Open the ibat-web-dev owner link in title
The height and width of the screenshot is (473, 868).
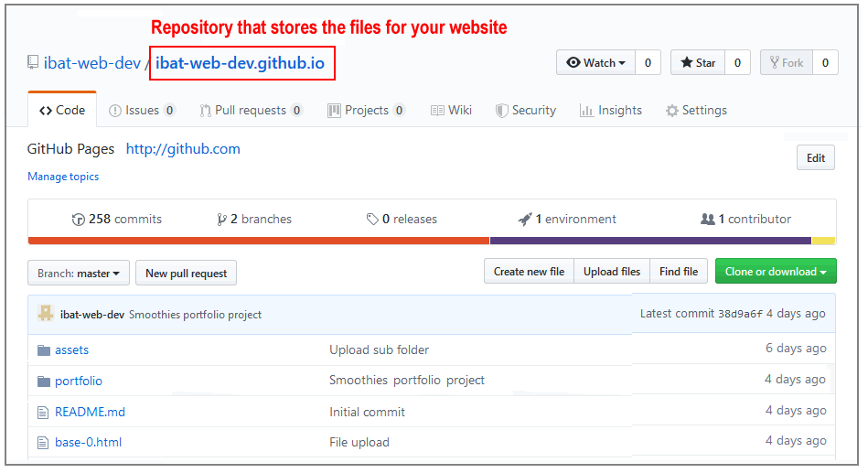pyautogui.click(x=92, y=62)
